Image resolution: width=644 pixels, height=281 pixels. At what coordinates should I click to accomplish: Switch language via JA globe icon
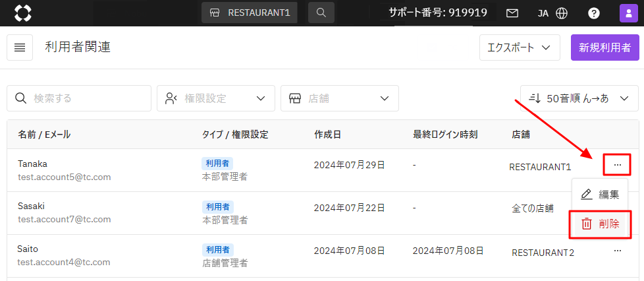point(552,13)
